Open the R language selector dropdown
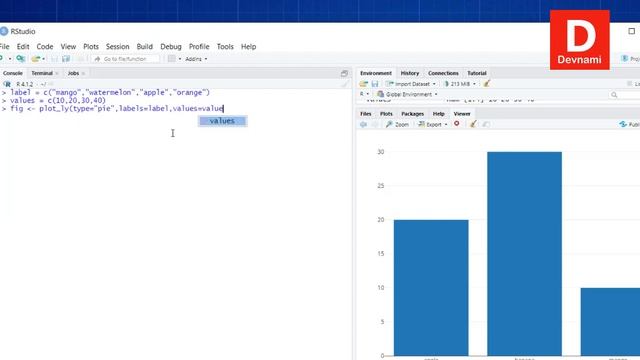The image size is (640, 360). click(x=364, y=94)
